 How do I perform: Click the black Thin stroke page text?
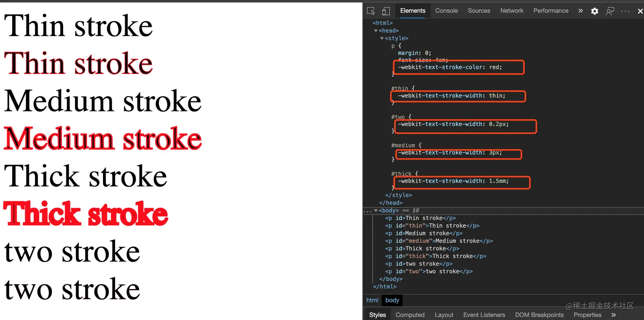(78, 26)
